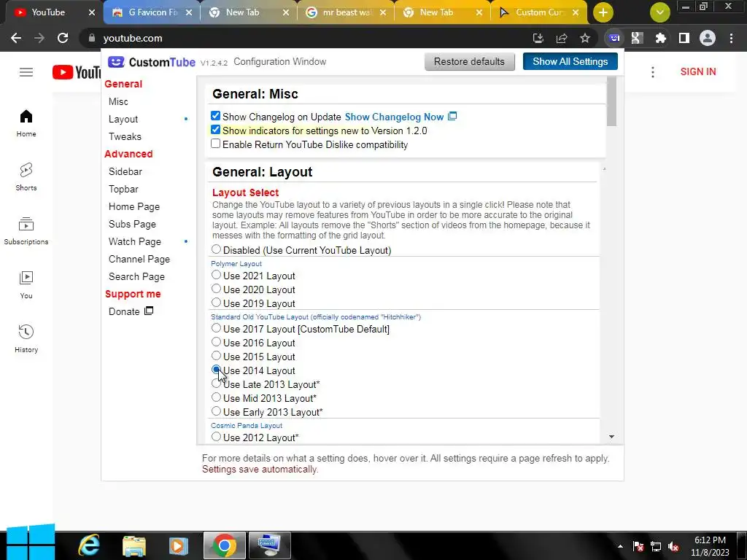Click Restore defaults button
The image size is (747, 560).
(x=469, y=62)
